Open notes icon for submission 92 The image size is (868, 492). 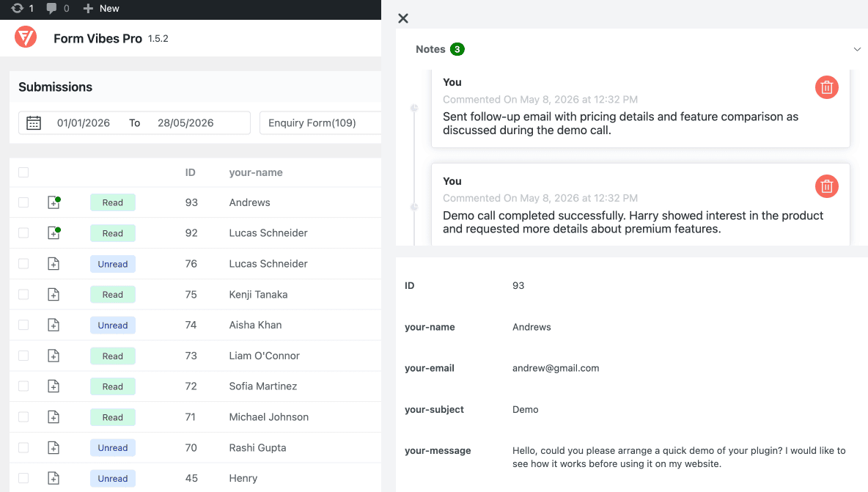[54, 233]
